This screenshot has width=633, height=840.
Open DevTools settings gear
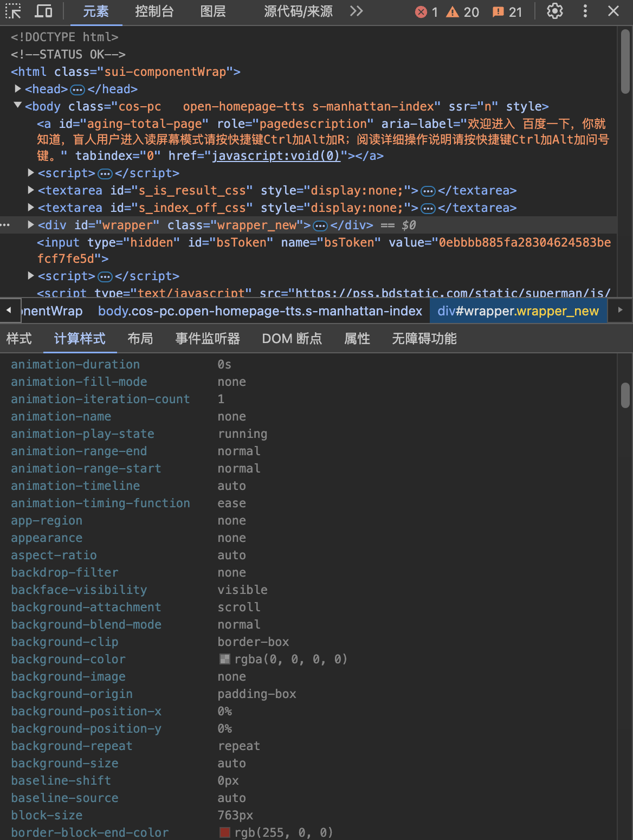point(554,11)
